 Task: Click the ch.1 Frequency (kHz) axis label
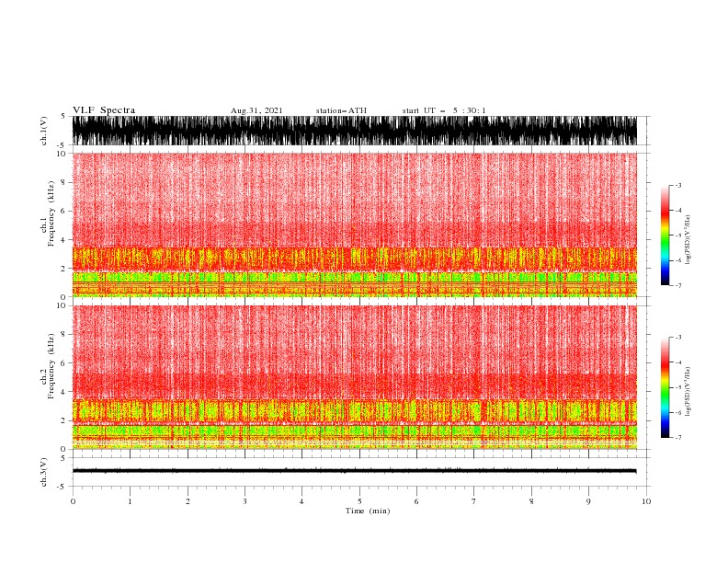(x=48, y=213)
